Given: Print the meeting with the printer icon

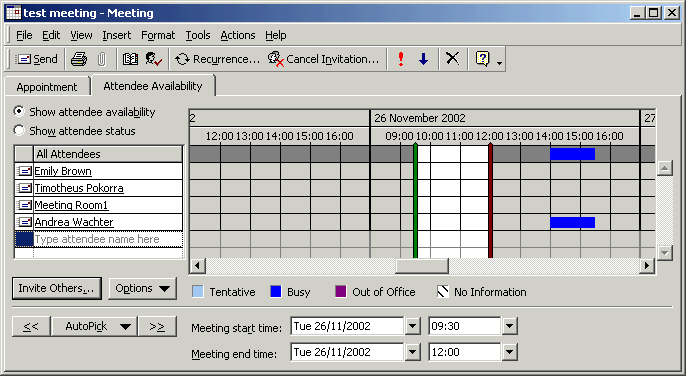Looking at the screenshot, I should coord(79,59).
